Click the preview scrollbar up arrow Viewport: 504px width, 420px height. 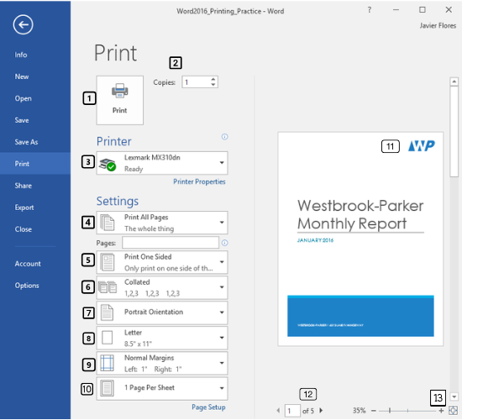[x=454, y=81]
